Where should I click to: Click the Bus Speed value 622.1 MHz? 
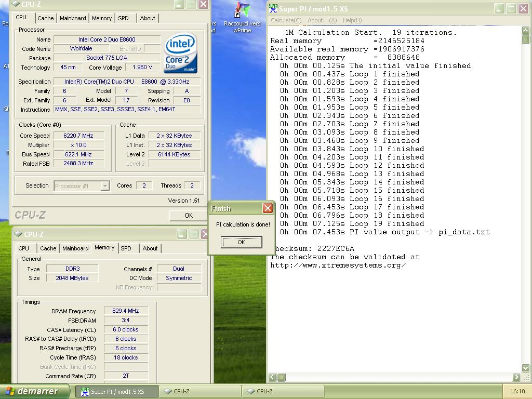coord(78,154)
